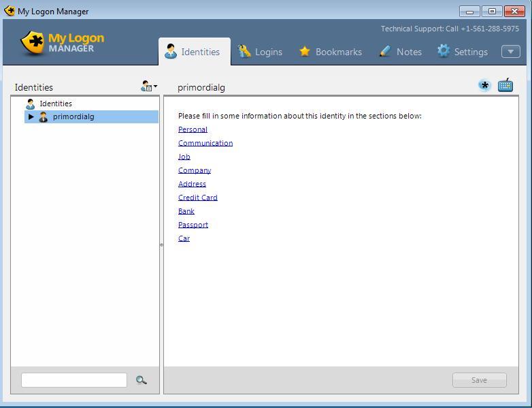Open the Settings tab
532x408 pixels.
pos(463,52)
